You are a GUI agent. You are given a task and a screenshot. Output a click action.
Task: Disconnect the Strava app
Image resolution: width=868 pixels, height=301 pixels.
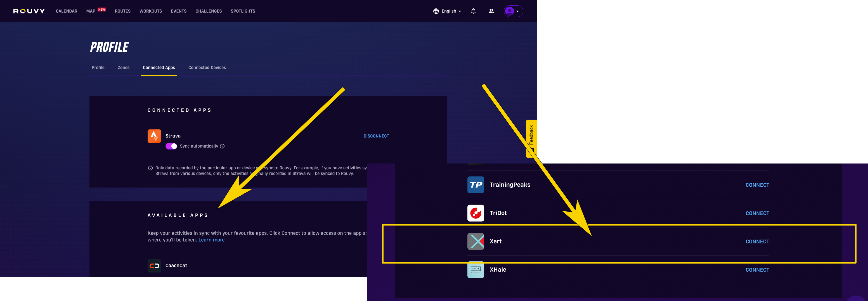[376, 136]
